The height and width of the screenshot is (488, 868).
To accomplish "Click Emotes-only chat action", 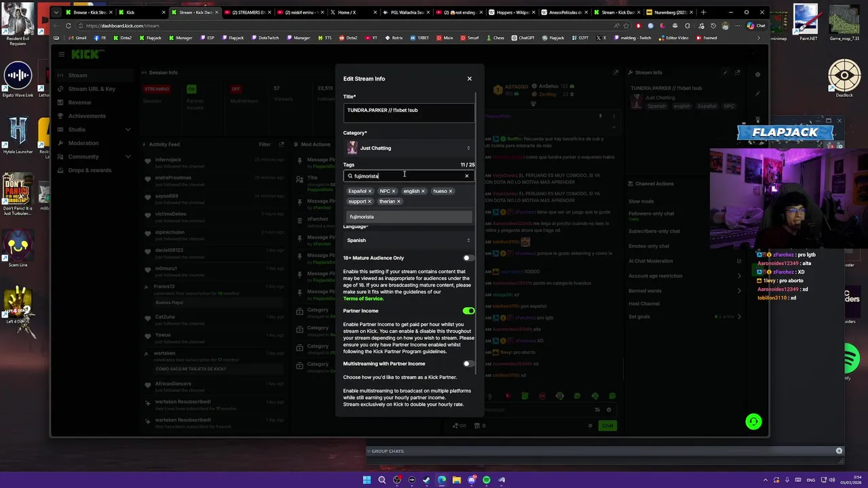I will (649, 246).
